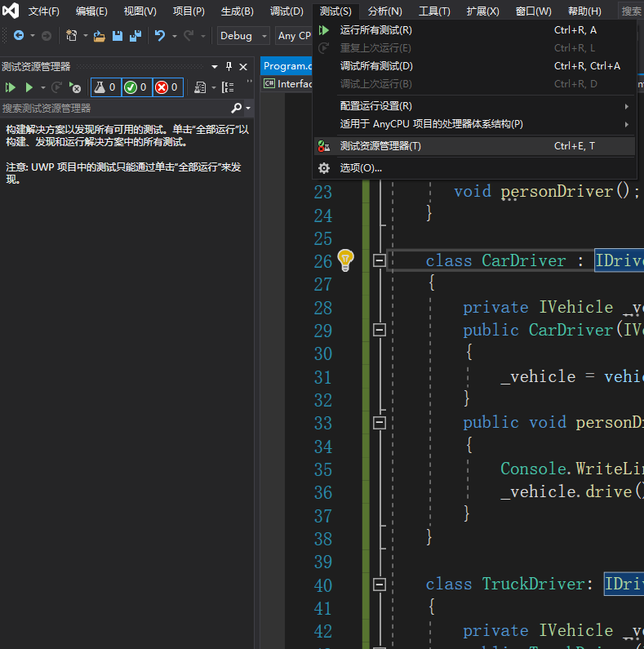
Task: Open the Run dropdown arrow in Test Explorer
Action: (43, 87)
